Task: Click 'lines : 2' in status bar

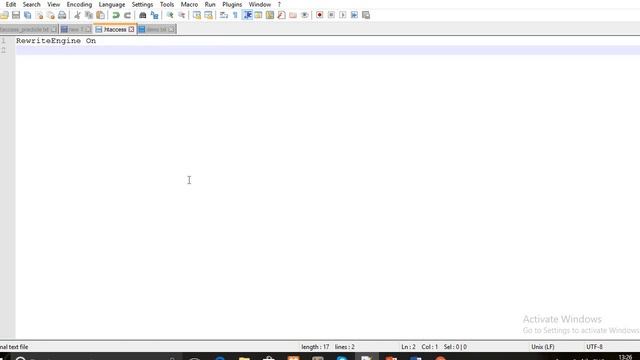Action: 344,347
